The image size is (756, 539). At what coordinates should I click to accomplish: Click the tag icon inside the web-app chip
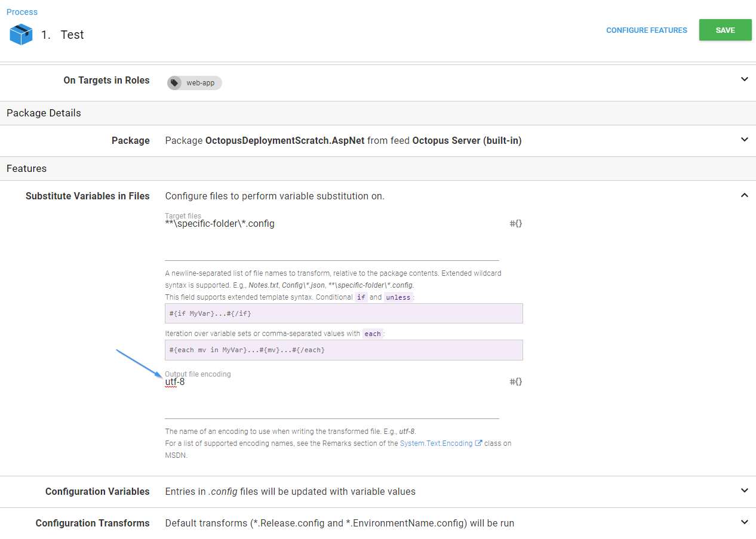(x=173, y=83)
